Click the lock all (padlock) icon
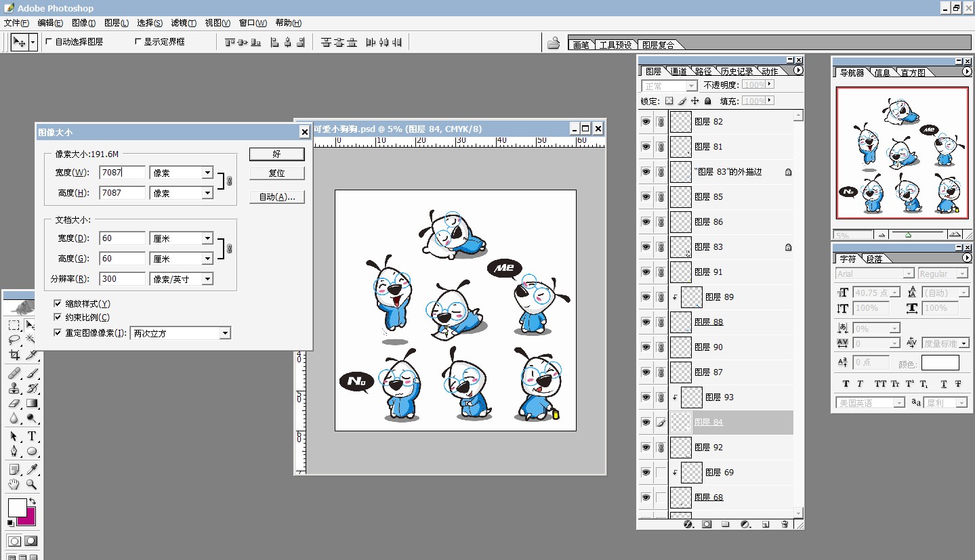975x560 pixels. (x=707, y=101)
